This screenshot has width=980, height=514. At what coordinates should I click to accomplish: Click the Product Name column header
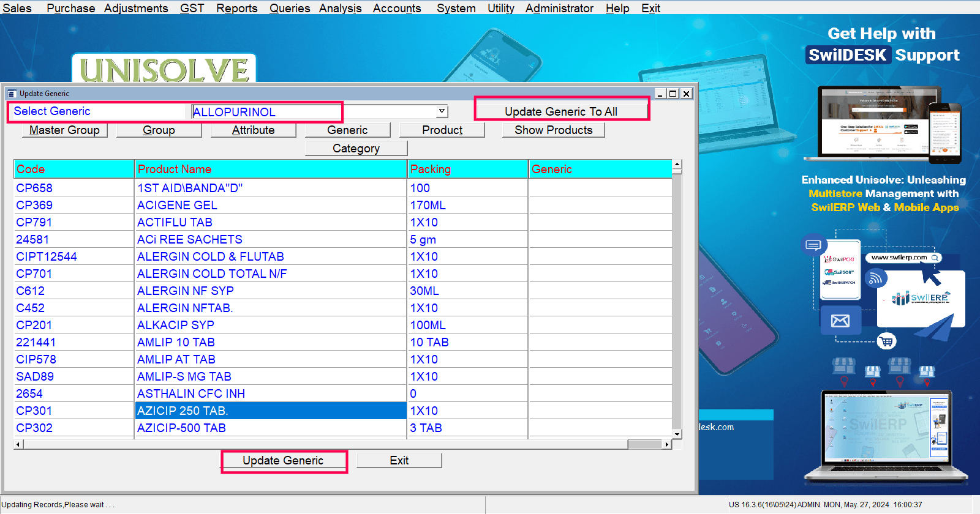pyautogui.click(x=271, y=169)
